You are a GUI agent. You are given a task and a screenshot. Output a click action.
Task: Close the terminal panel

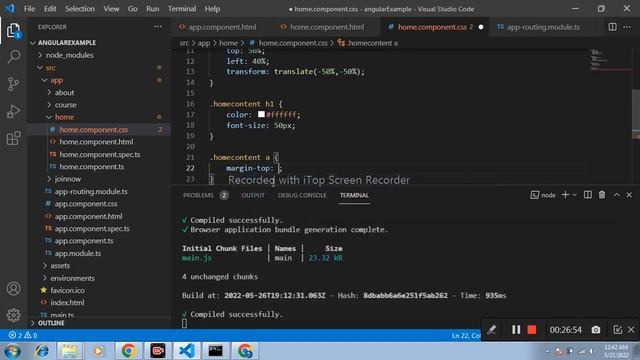tap(629, 195)
